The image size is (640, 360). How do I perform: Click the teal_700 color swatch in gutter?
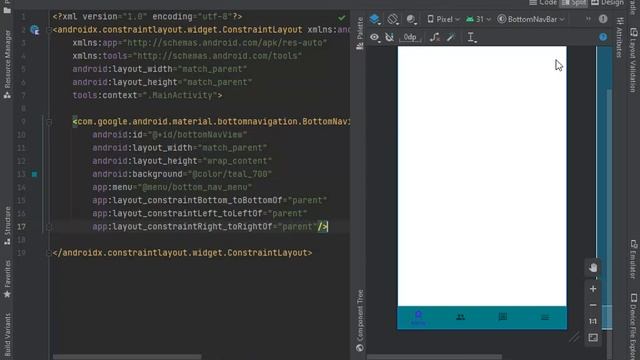tap(34, 174)
